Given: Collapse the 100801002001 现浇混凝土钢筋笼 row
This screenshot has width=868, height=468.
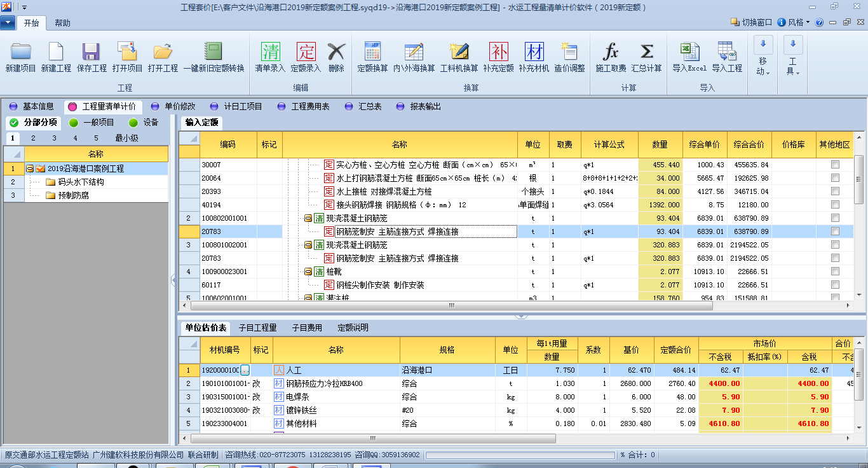Looking at the screenshot, I should pos(308,245).
